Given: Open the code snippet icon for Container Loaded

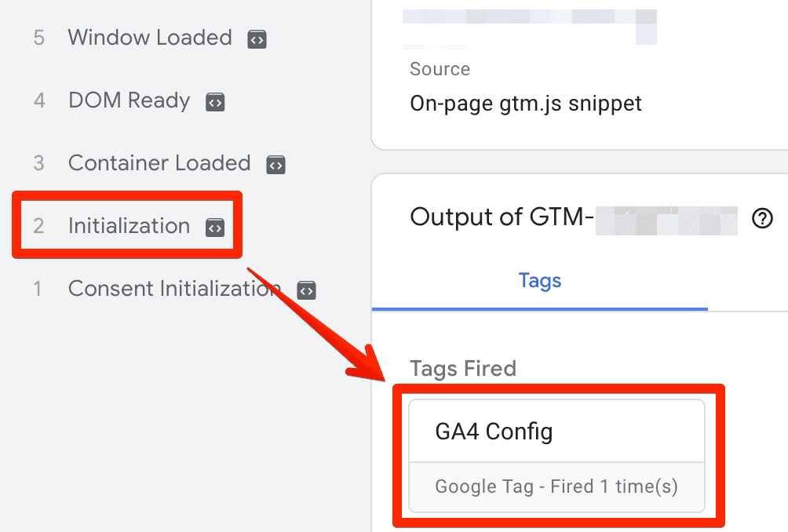Looking at the screenshot, I should point(275,164).
